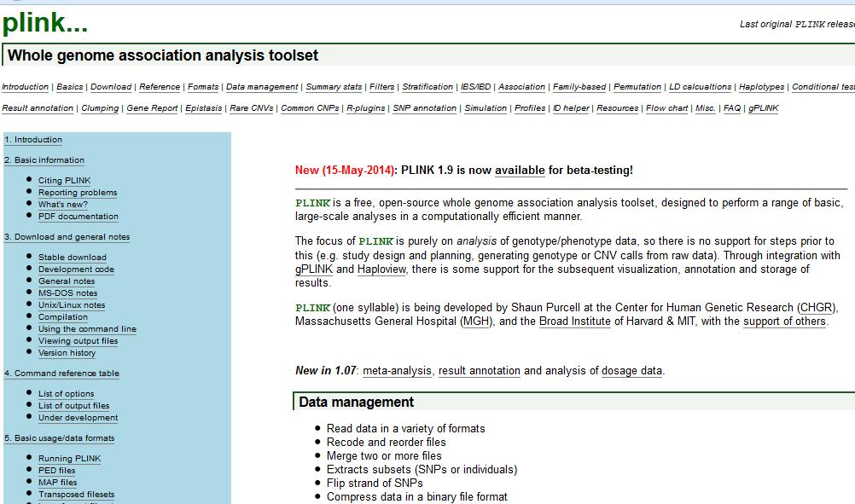Open sidebar section 3. Download and general notes
The width and height of the screenshot is (855, 504).
pos(67,237)
